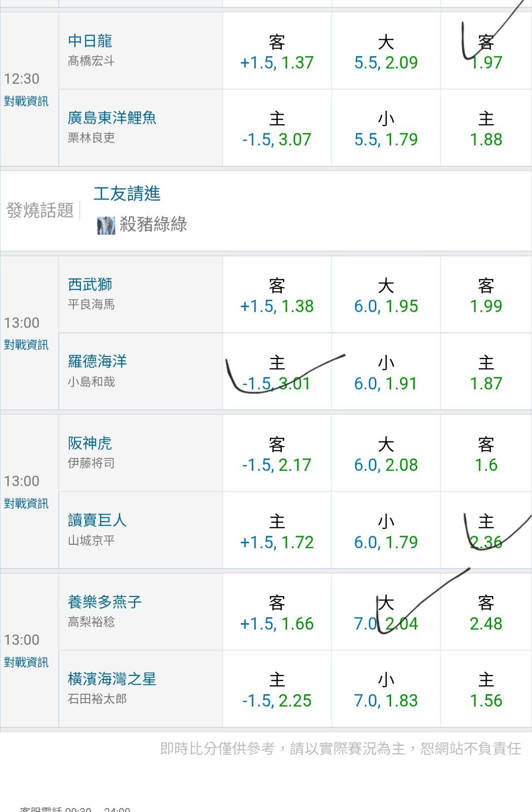
Task: Open the 中日龍 team link
Action: tap(90, 41)
